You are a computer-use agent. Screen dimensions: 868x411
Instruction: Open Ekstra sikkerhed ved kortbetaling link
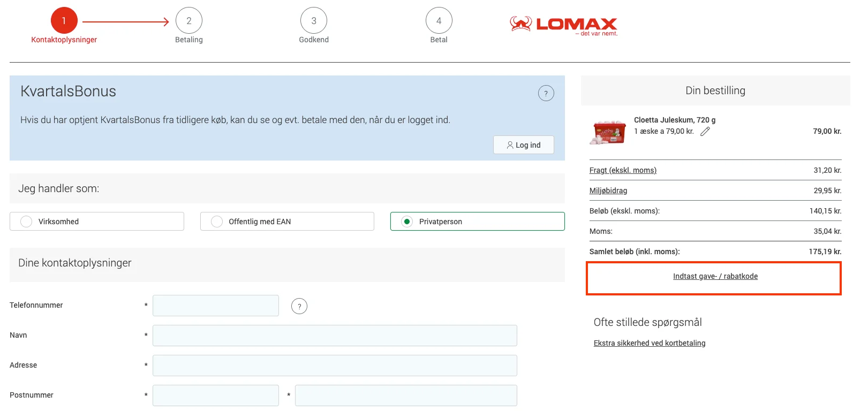[x=650, y=343]
